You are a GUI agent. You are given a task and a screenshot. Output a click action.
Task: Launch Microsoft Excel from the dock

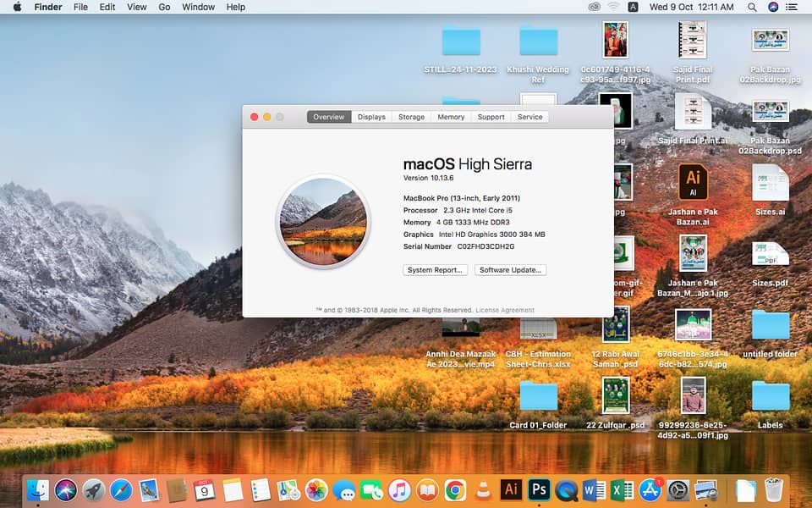622,489
